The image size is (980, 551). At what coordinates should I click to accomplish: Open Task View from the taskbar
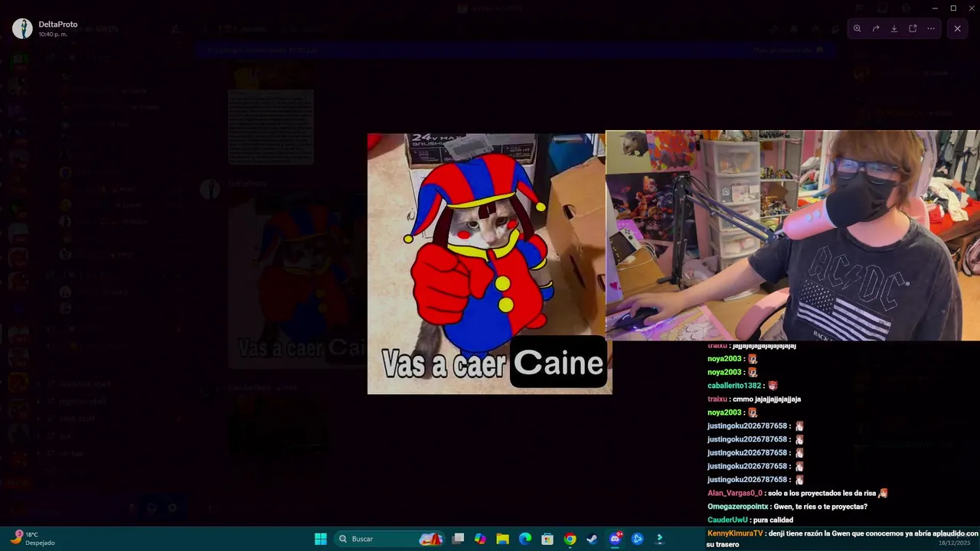pyautogui.click(x=458, y=539)
